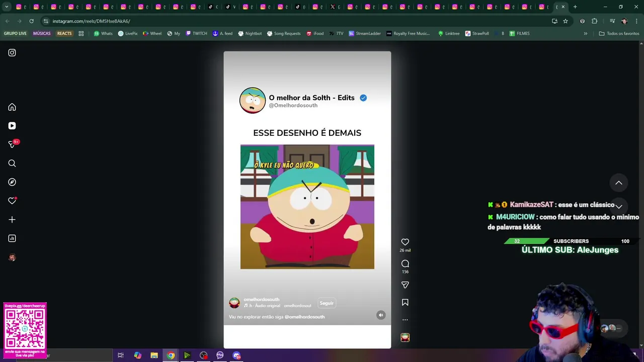The image size is (644, 362).
Task: Open a new browser tab
Action: tap(575, 7)
